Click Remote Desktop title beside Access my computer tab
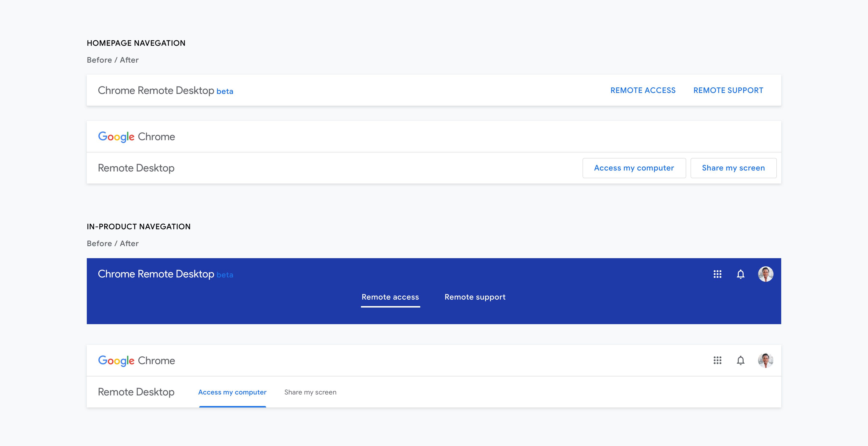Image resolution: width=868 pixels, height=446 pixels. point(136,392)
